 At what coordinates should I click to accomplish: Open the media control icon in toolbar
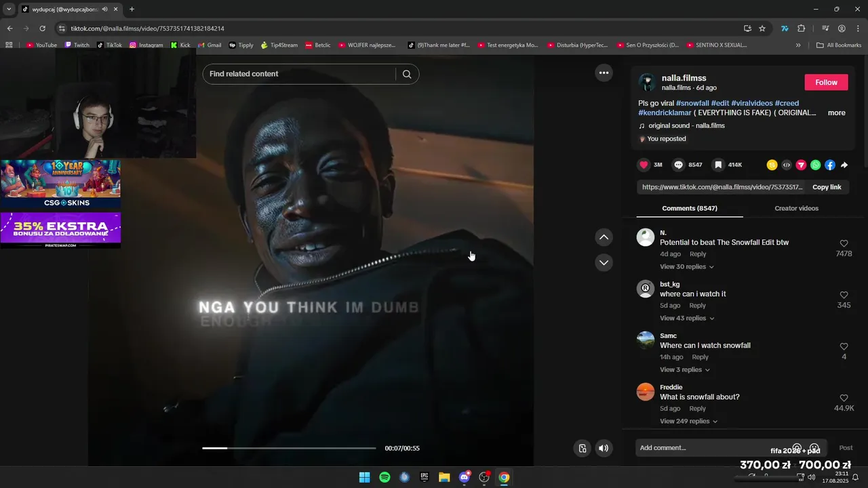point(825,28)
